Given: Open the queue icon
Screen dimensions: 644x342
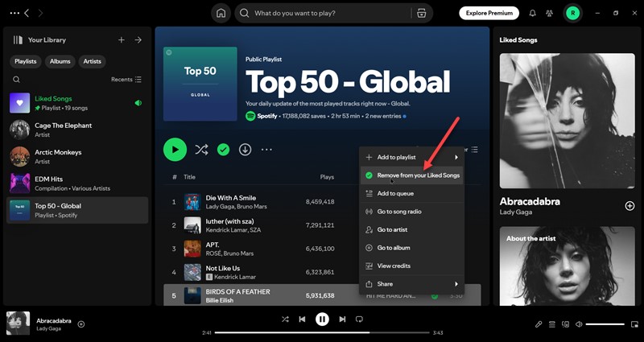Looking at the screenshot, I should coord(552,324).
